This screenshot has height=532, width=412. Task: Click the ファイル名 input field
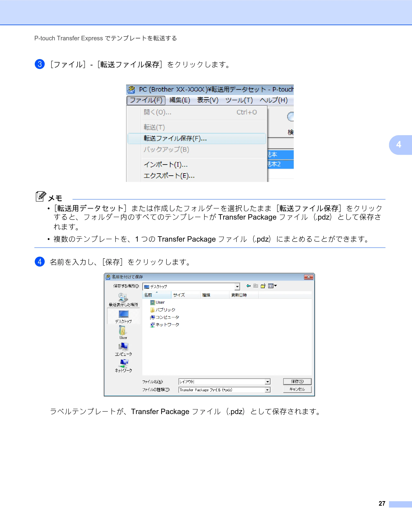point(222,382)
